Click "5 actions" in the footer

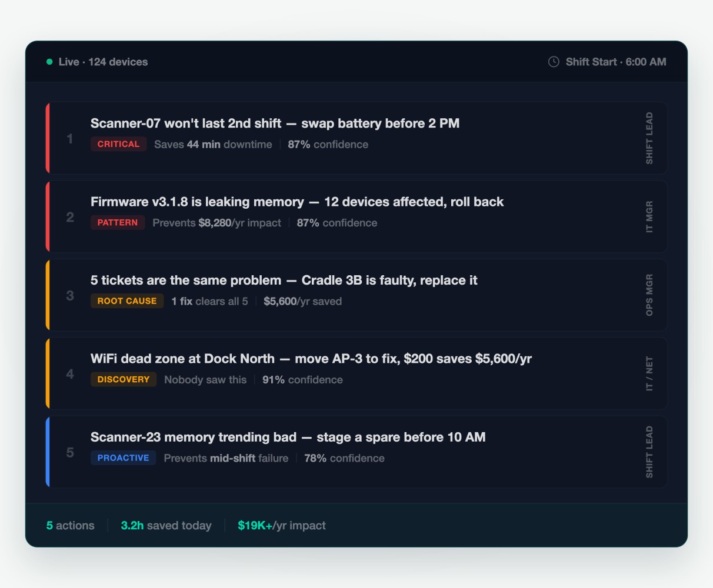71,526
